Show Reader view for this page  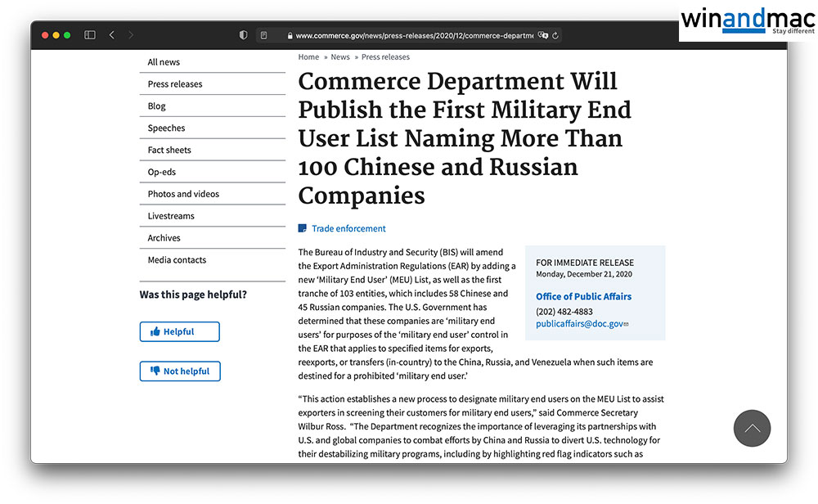click(263, 35)
